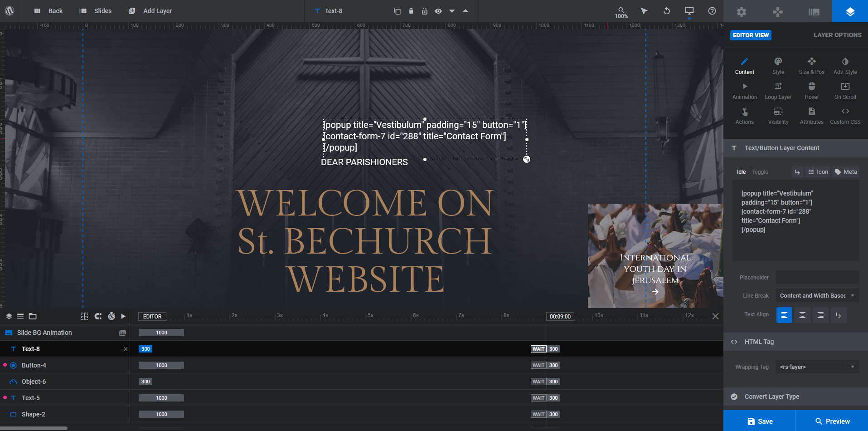Viewport: 868px width, 431px height.
Task: Collapse the Text/Button Layer Content panel
Action: pyautogui.click(x=795, y=148)
